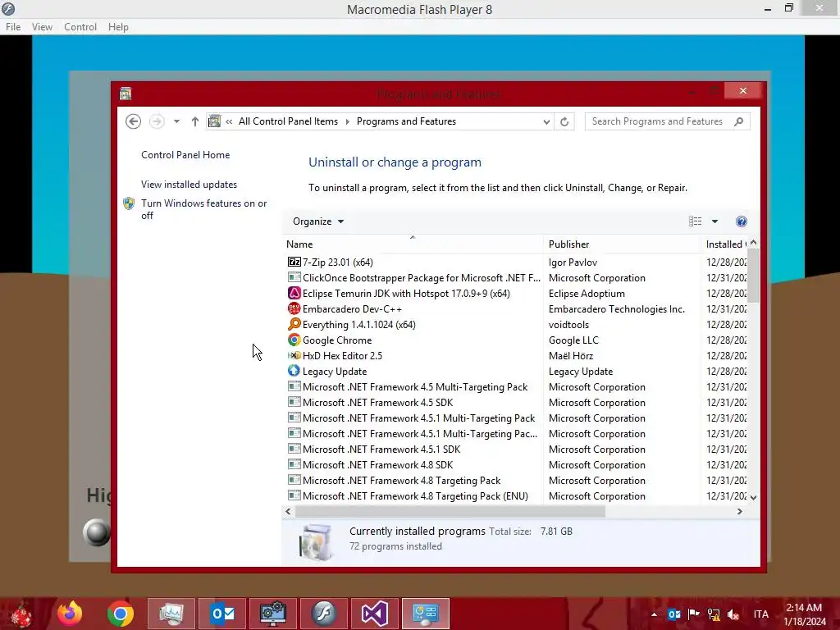Click the horizontal scrollbar left arrow
This screenshot has height=630, width=840.
pos(288,512)
